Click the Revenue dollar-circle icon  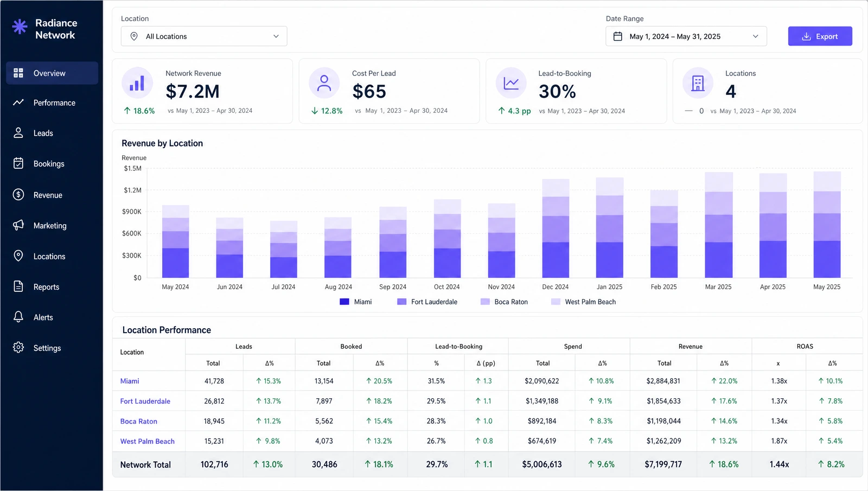tap(18, 195)
